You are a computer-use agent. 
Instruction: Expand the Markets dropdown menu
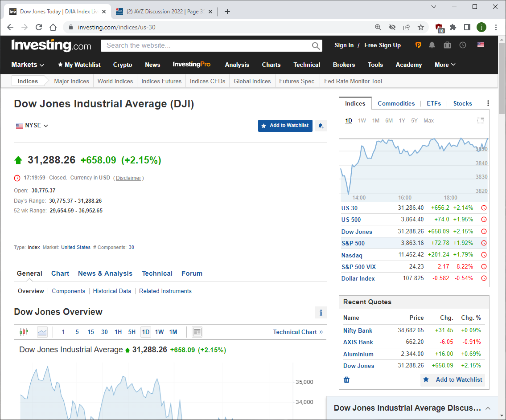coord(28,65)
